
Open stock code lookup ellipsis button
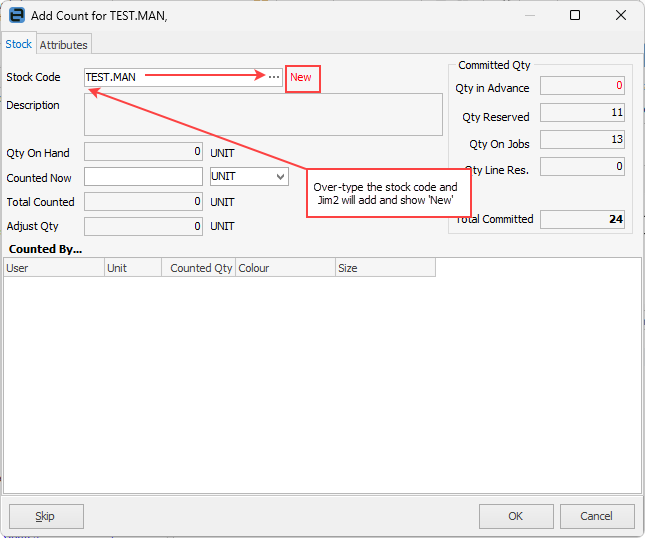click(x=274, y=77)
